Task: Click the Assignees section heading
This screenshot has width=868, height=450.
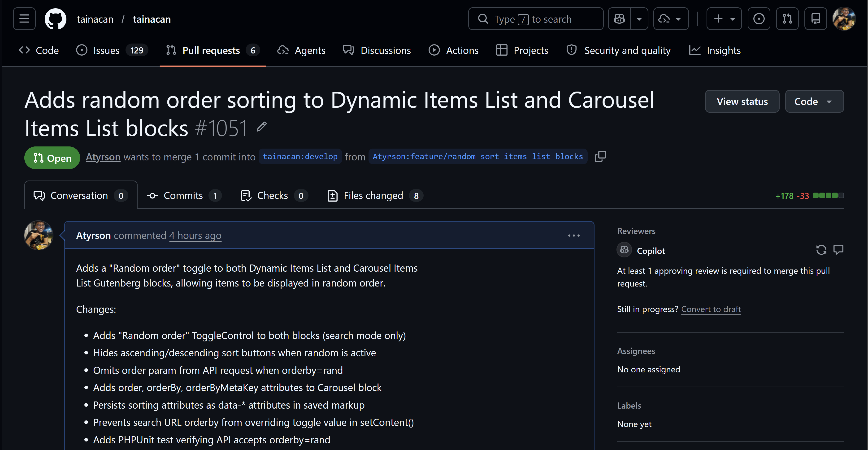Action: [636, 351]
